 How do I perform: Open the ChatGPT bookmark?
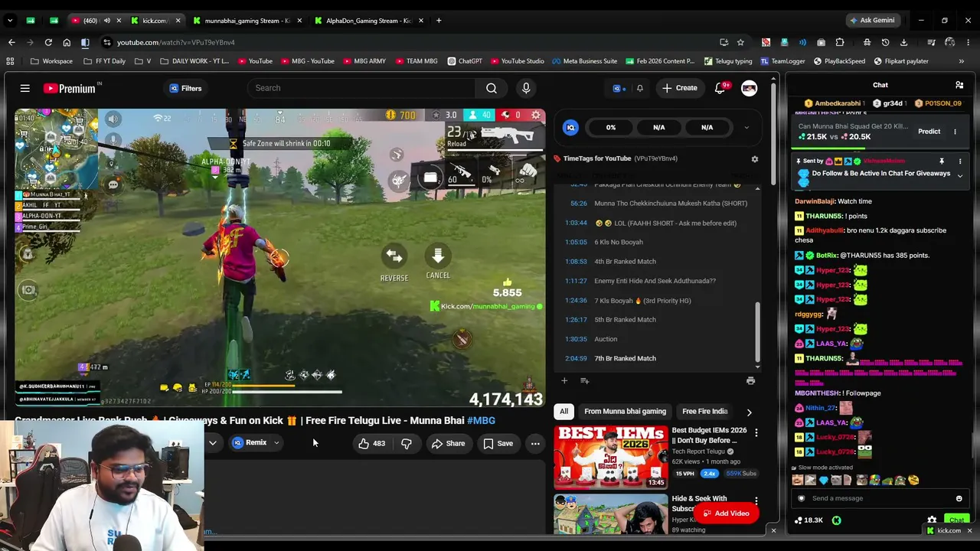point(465,61)
